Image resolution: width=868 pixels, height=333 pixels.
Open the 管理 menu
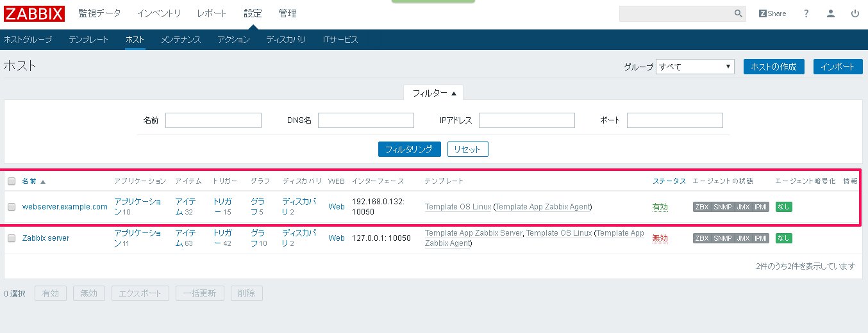click(287, 13)
